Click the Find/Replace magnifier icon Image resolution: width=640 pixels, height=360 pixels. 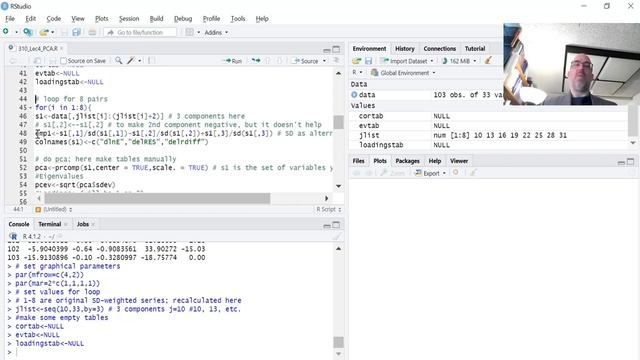tap(118, 60)
